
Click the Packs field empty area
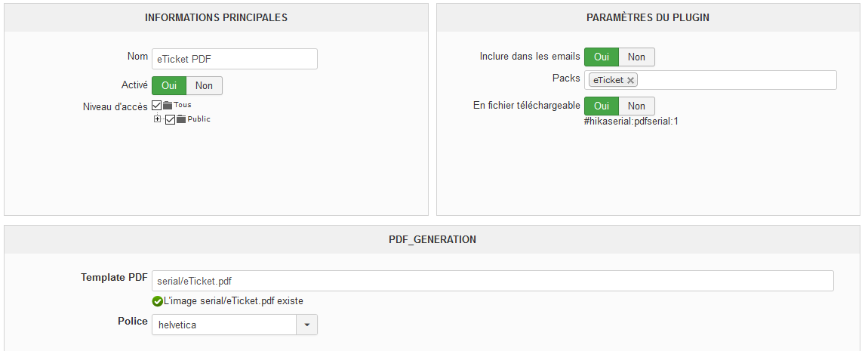coord(736,80)
